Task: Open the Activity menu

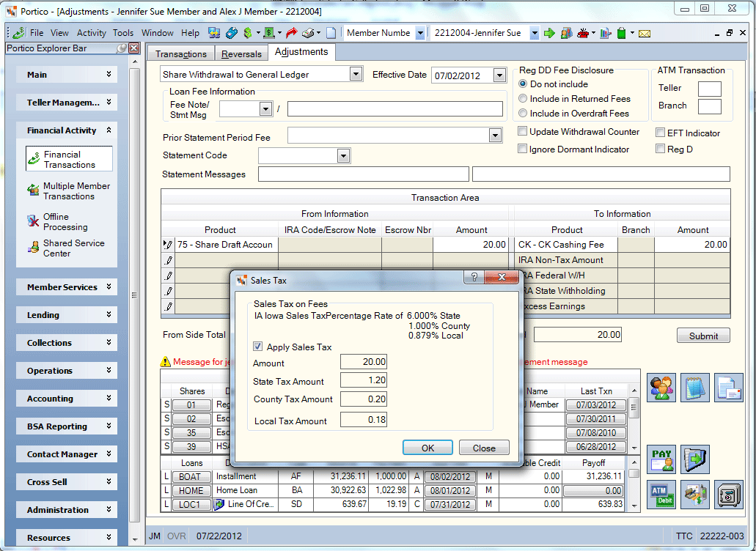Action: click(91, 33)
